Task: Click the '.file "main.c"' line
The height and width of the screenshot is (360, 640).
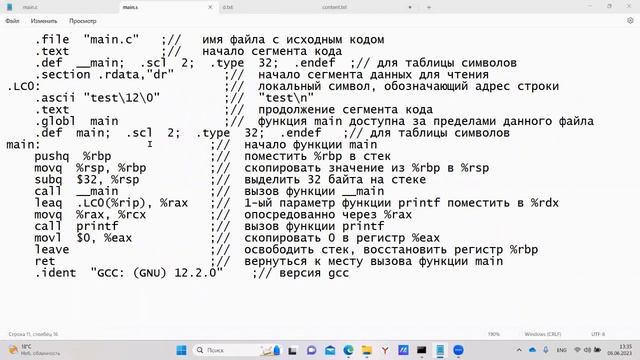Action: [87, 40]
